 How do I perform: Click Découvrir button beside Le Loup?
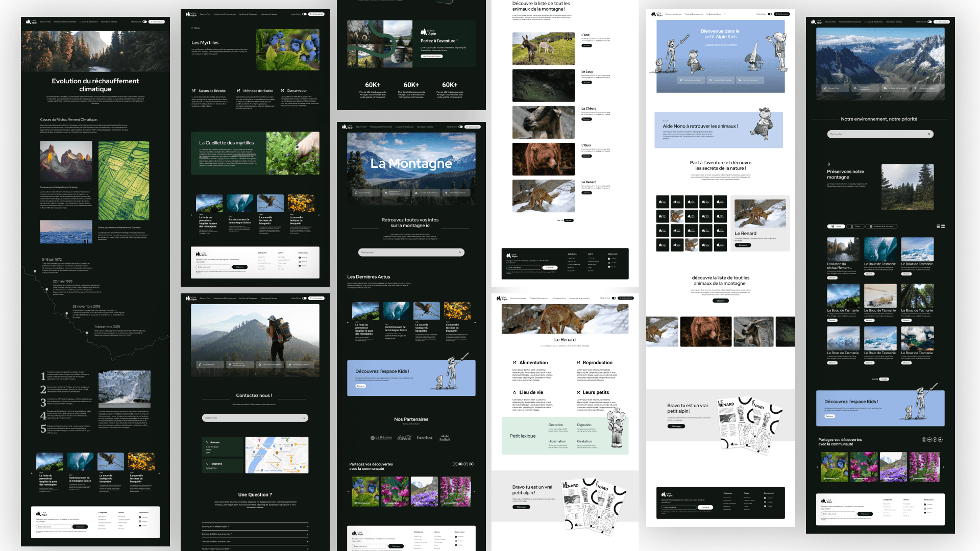coord(586,82)
